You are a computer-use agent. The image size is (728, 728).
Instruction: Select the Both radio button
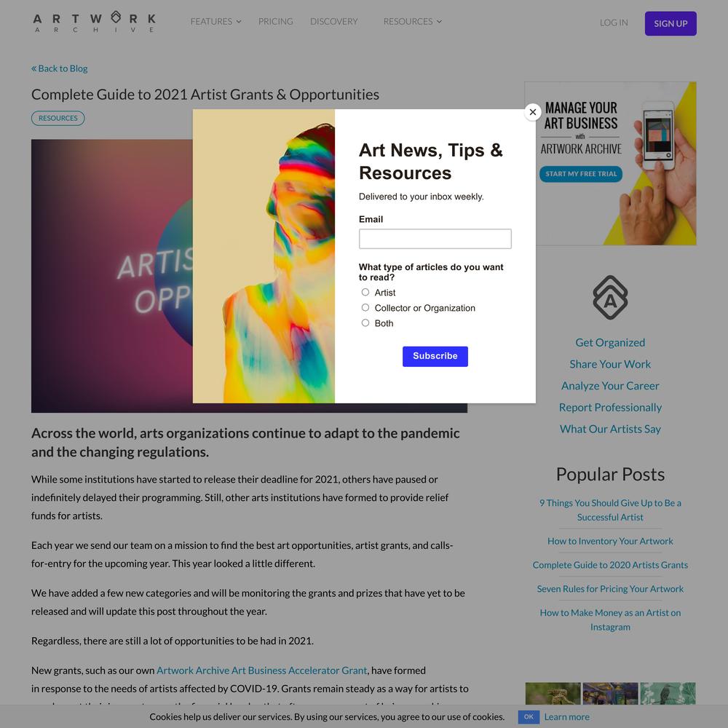point(365,323)
